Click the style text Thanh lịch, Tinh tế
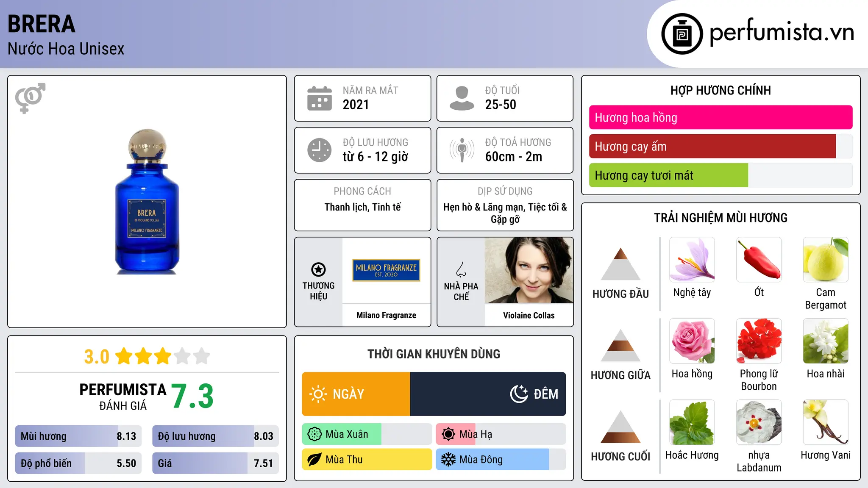Image resolution: width=868 pixels, height=488 pixels. tap(363, 207)
